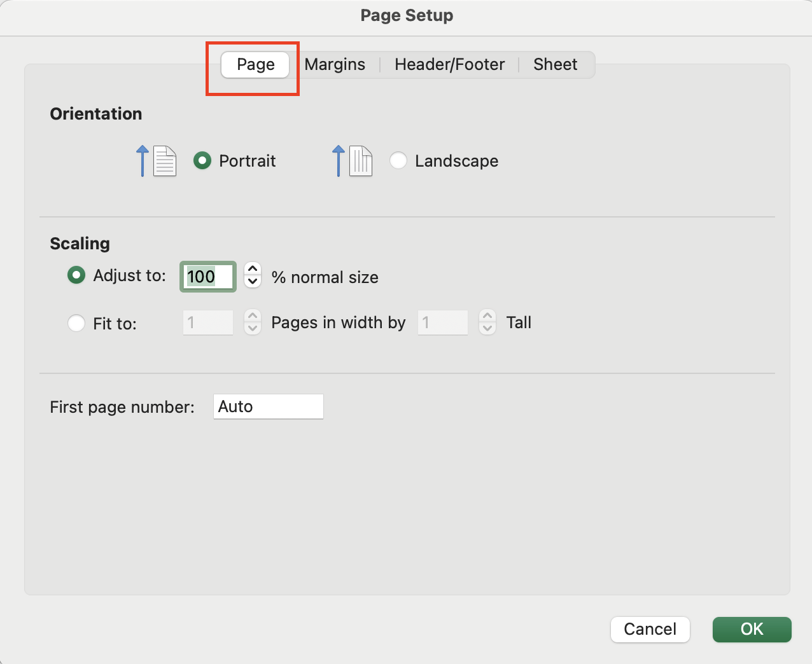Select the Landscape radio button
Screen dimensions: 812x664
pyautogui.click(x=398, y=161)
